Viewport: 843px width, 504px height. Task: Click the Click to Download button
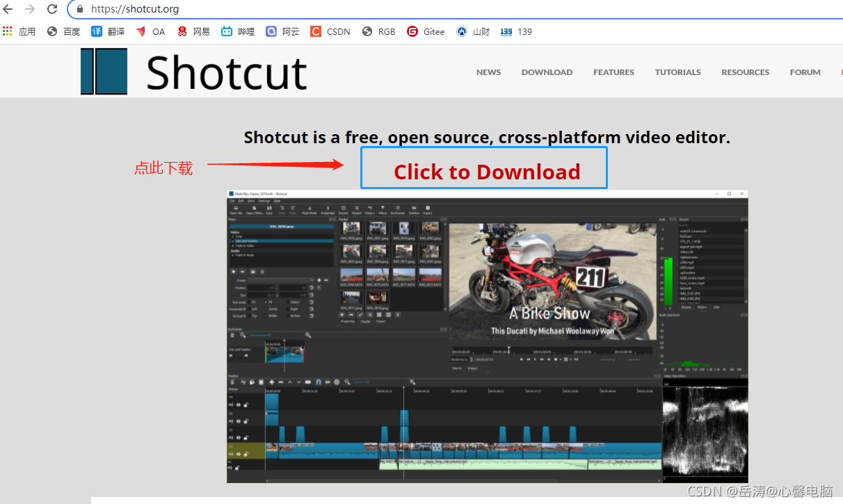tap(484, 168)
